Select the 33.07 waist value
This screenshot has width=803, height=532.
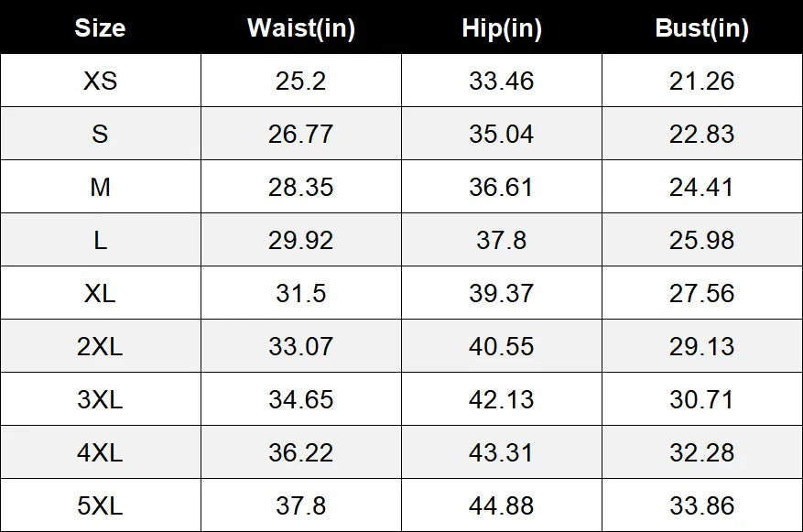tap(300, 347)
